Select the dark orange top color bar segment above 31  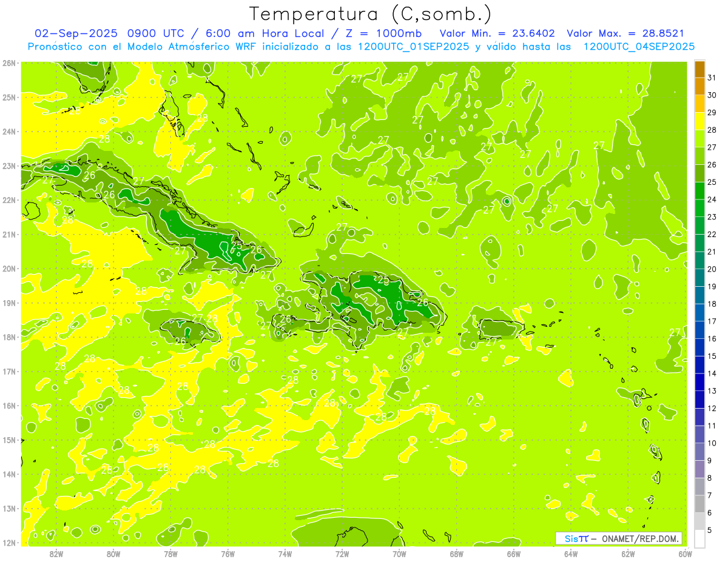(699, 69)
